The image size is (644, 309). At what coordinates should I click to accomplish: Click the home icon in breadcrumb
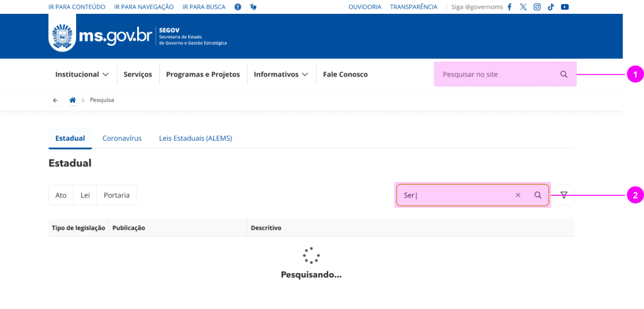click(72, 100)
